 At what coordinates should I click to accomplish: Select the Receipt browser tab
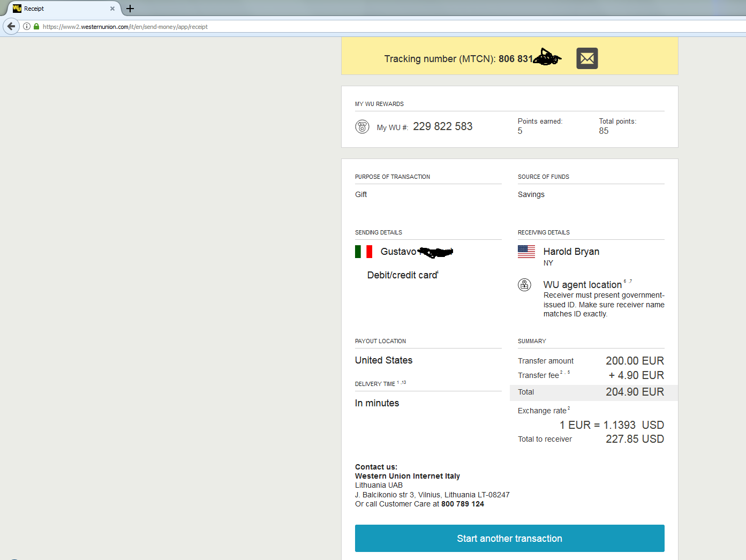click(64, 9)
